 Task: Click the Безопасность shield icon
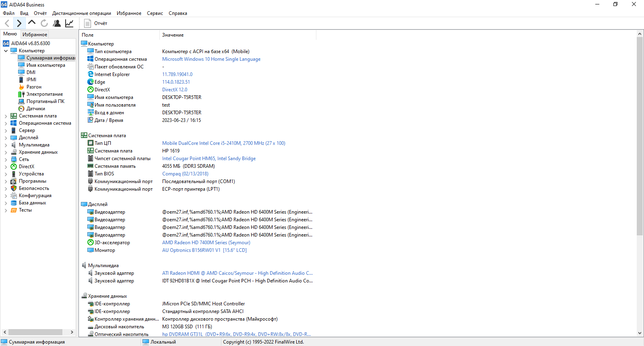[14, 188]
